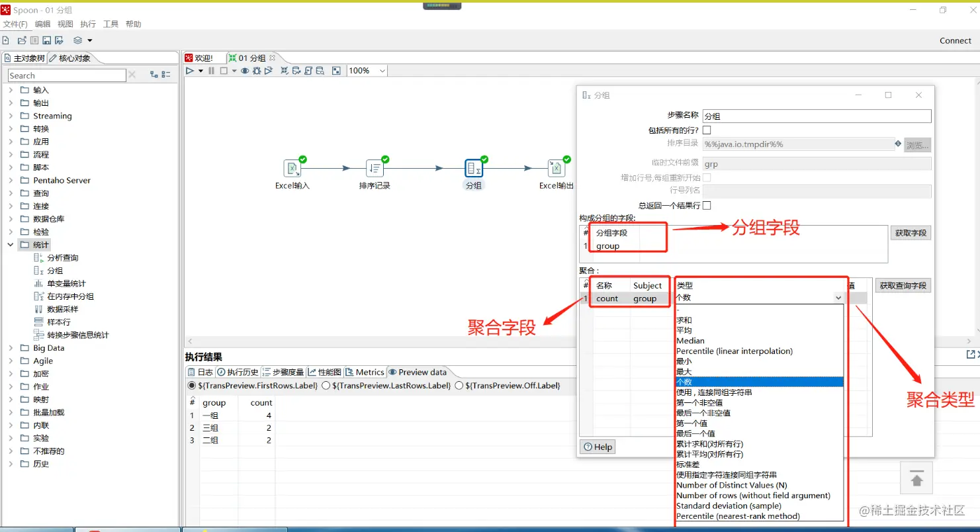Select the 排序记录 step on canvas

pyautogui.click(x=375, y=168)
